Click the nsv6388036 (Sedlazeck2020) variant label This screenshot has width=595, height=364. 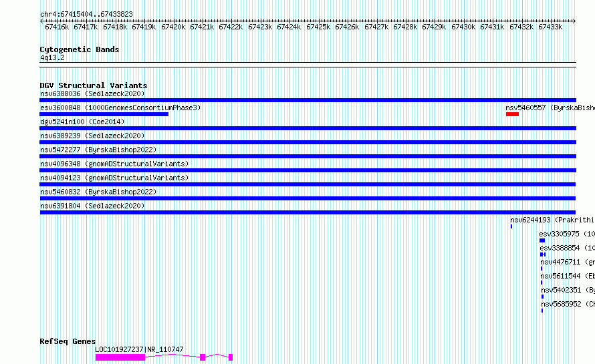(92, 94)
